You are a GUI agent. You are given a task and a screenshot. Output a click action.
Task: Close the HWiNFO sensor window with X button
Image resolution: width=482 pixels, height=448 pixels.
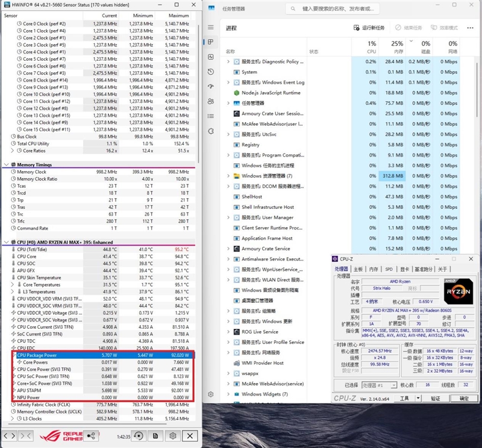[x=190, y=435]
